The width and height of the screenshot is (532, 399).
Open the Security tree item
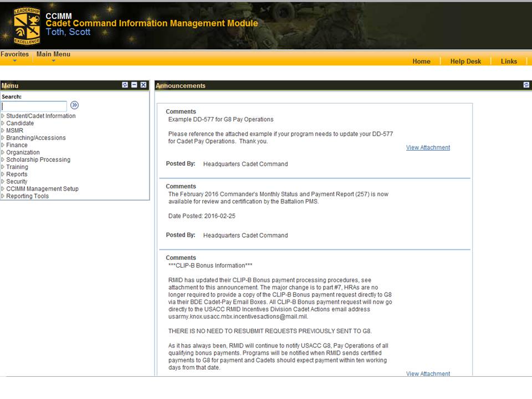[x=17, y=181]
